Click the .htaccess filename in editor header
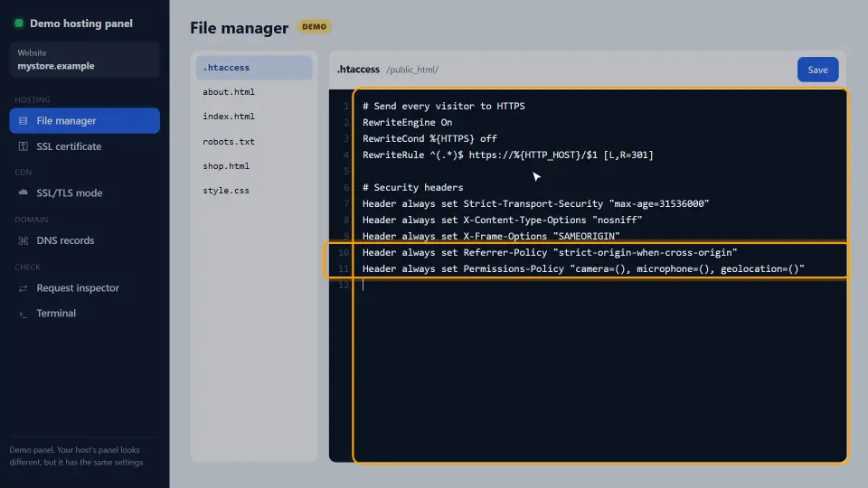This screenshot has width=868, height=488. (358, 70)
